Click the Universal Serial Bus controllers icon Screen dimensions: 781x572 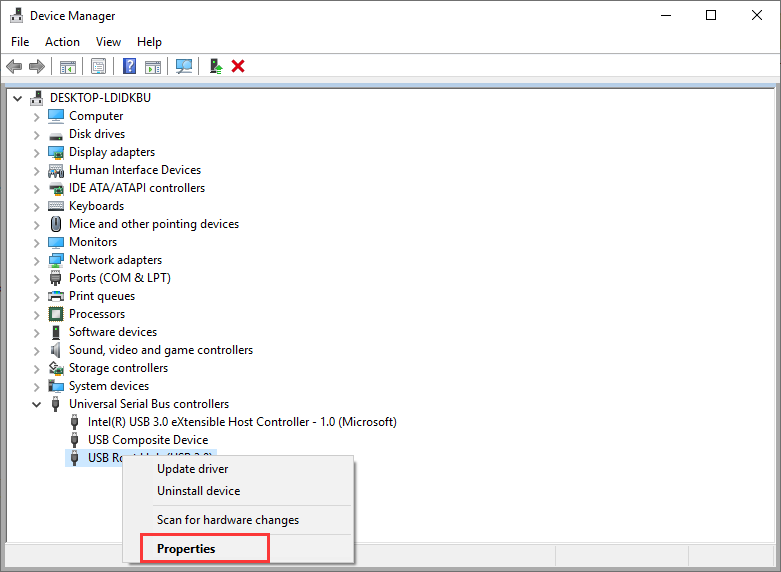tap(56, 404)
